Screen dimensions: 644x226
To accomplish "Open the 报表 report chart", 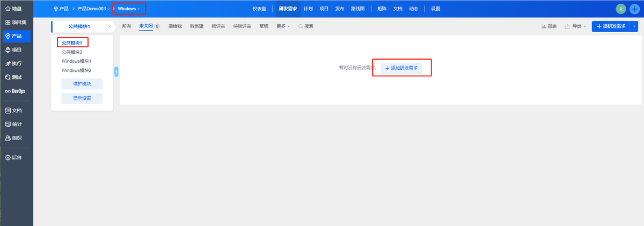I will [549, 26].
